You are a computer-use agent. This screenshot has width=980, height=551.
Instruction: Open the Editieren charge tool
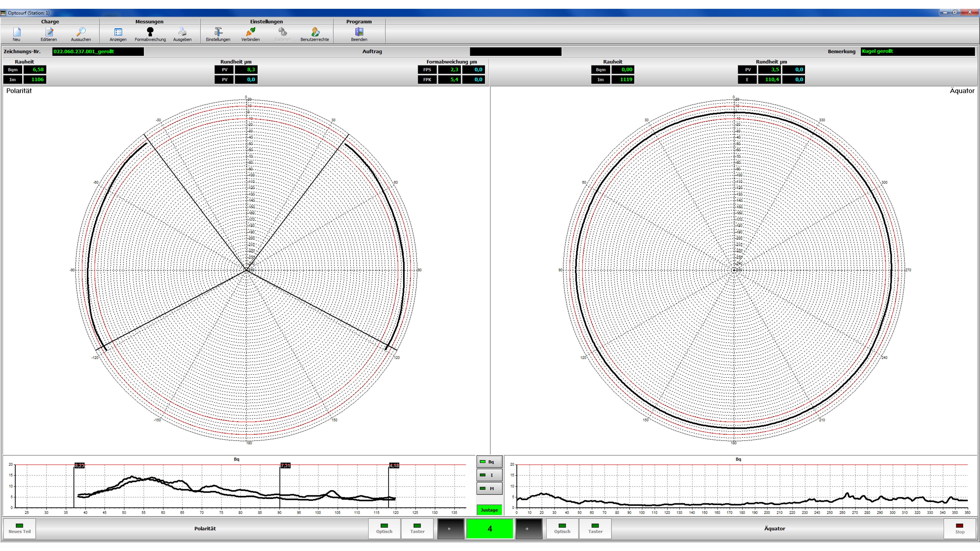pos(49,34)
